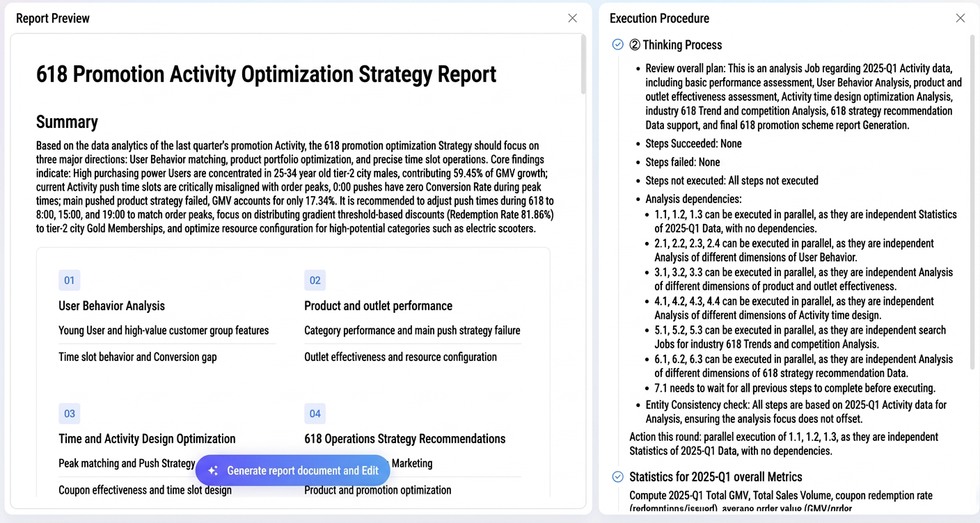980x523 pixels.
Task: Select 'Peak matching and Push Strategy' item
Action: point(127,463)
